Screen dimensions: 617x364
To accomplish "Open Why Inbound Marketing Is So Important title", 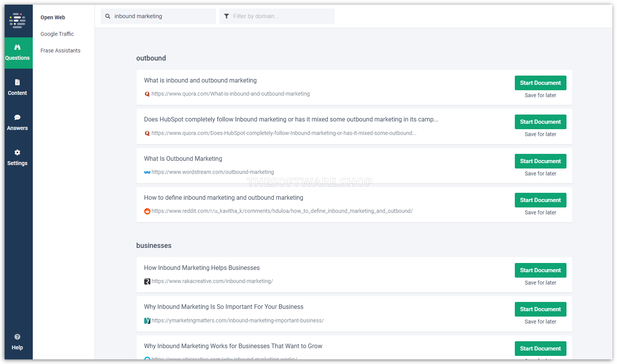I will click(224, 307).
